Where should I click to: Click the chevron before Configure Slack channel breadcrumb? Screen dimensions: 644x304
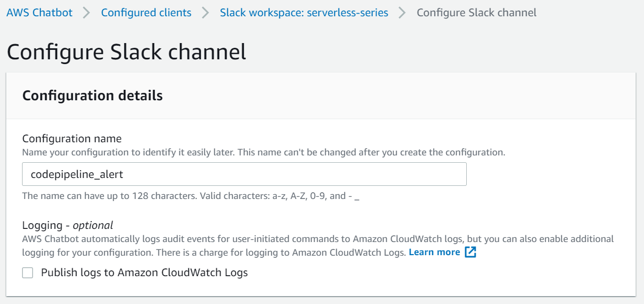point(402,13)
